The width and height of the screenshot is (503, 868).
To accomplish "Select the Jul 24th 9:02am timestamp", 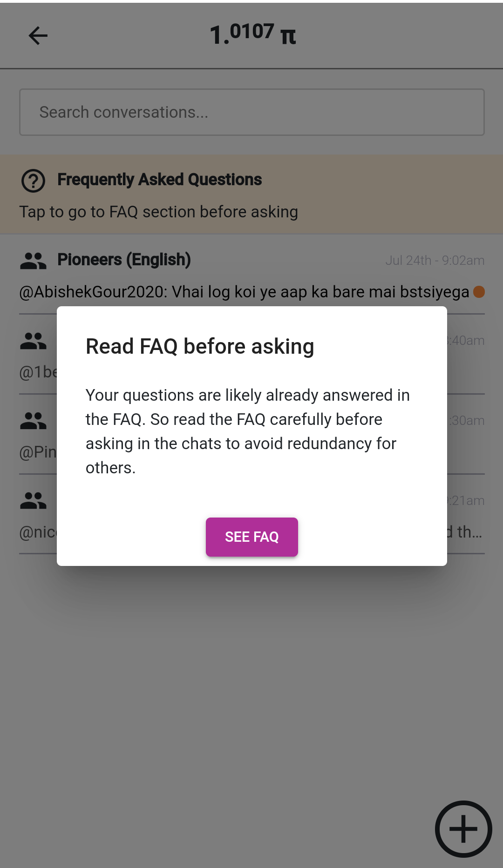I will tap(435, 260).
